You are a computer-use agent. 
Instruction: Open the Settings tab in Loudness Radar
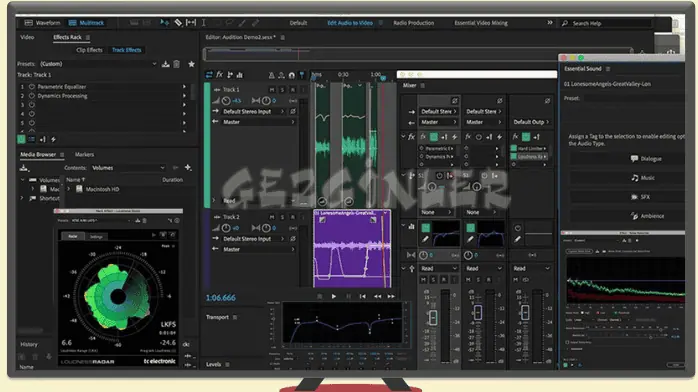point(96,237)
